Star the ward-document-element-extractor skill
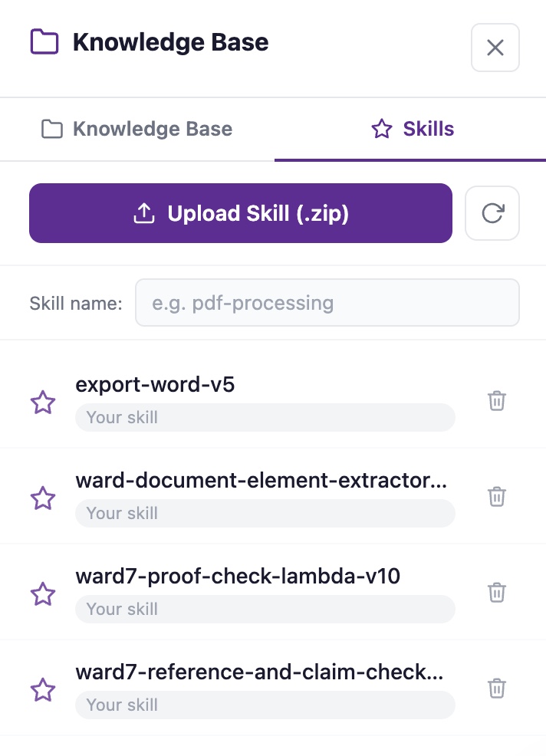The width and height of the screenshot is (546, 756). [x=43, y=498]
